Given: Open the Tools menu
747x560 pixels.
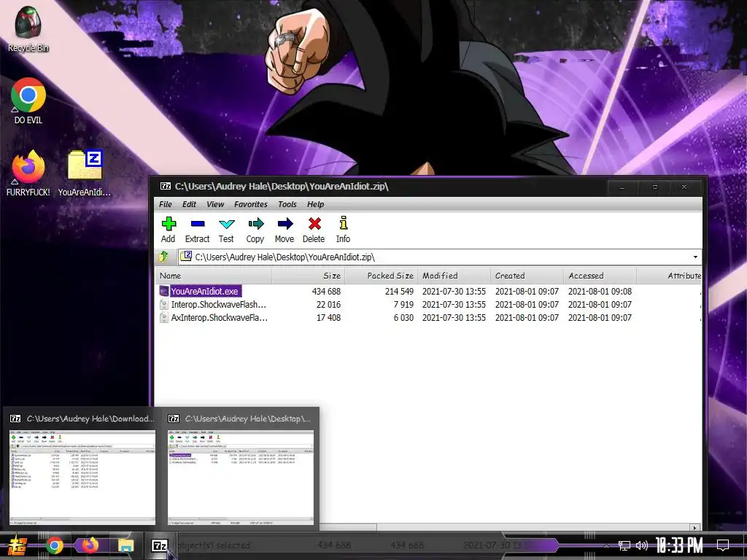Looking at the screenshot, I should point(287,204).
